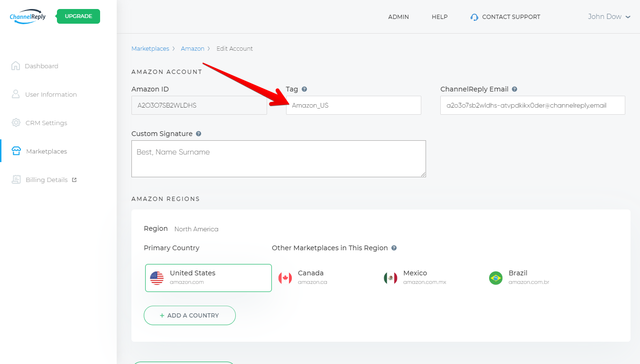Click the ChannelReply logo
Viewport: 640px width, 364px height.
click(28, 16)
